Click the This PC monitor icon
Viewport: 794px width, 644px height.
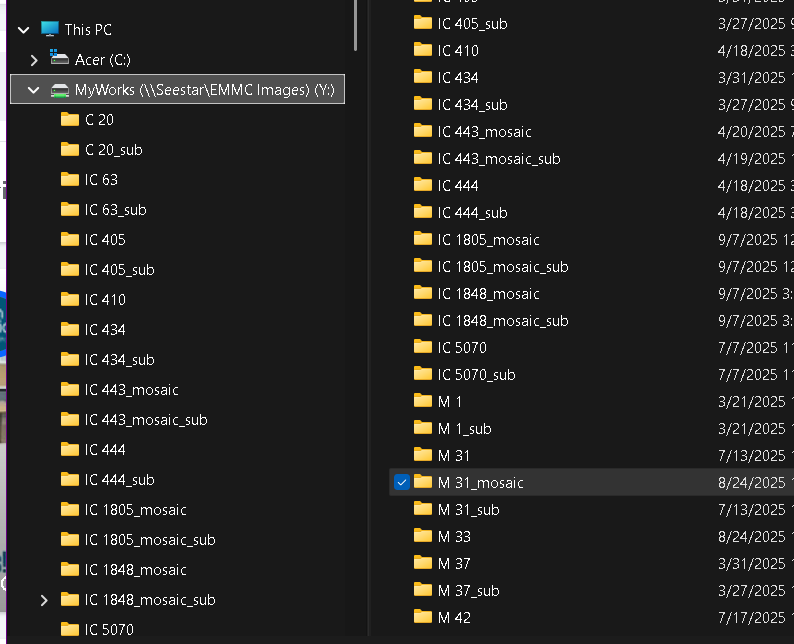(50, 30)
